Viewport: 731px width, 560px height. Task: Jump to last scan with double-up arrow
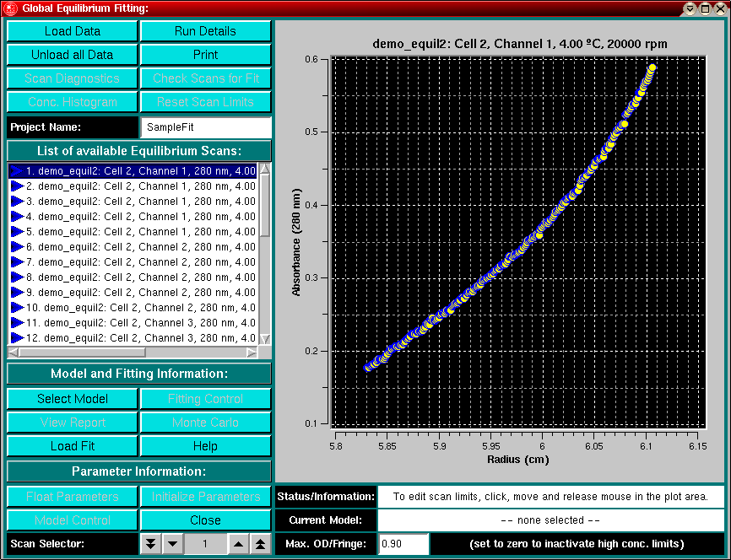click(260, 545)
